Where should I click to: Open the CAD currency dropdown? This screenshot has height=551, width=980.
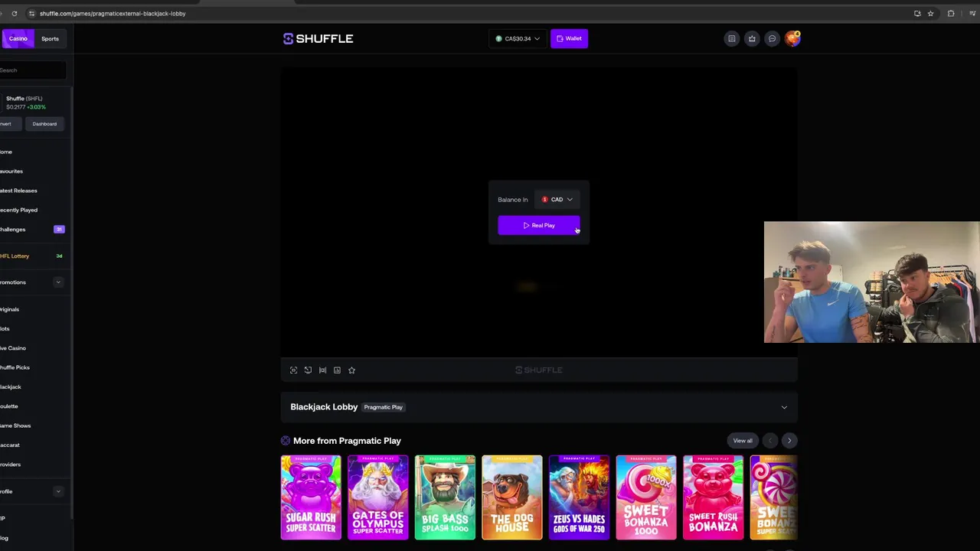(557, 200)
